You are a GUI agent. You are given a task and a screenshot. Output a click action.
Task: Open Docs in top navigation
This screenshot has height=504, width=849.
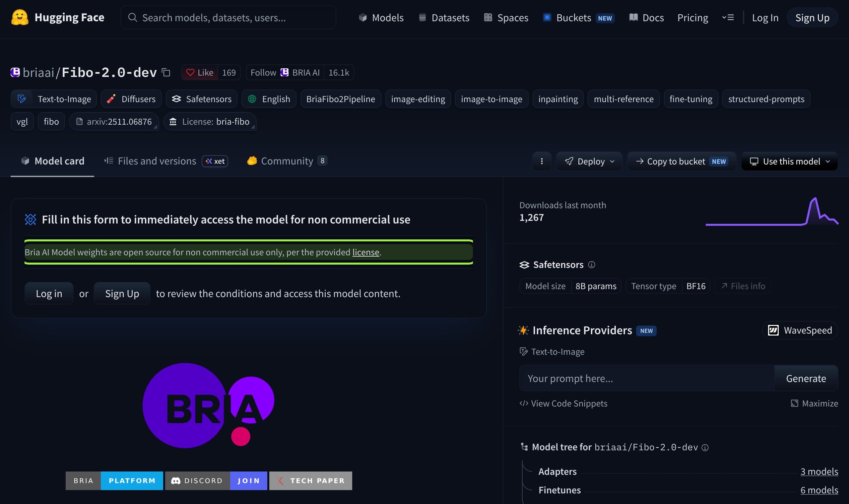pyautogui.click(x=646, y=17)
